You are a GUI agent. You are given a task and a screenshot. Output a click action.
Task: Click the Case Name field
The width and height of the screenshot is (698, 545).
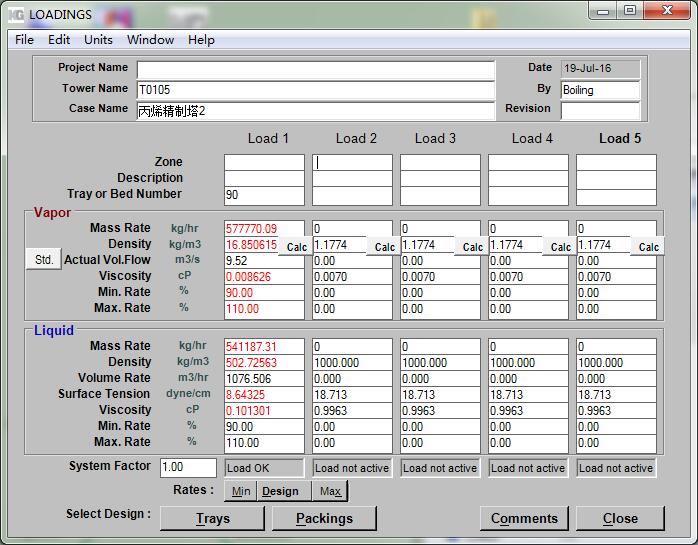[316, 111]
